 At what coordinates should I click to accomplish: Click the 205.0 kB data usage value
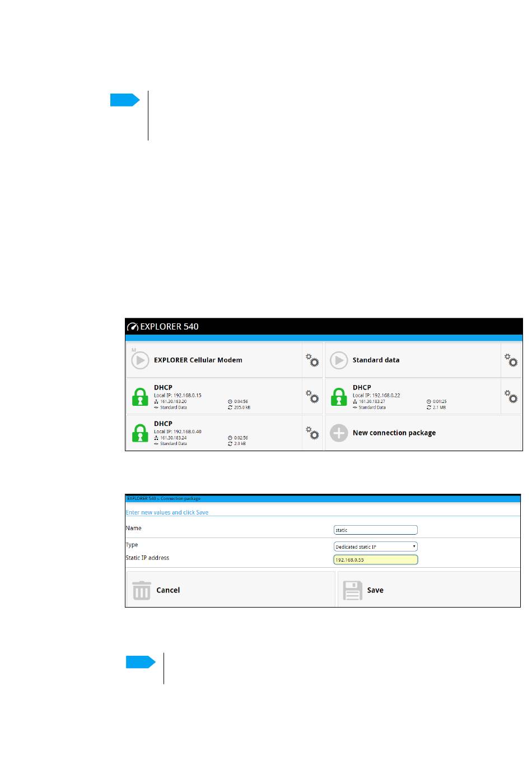point(242,407)
